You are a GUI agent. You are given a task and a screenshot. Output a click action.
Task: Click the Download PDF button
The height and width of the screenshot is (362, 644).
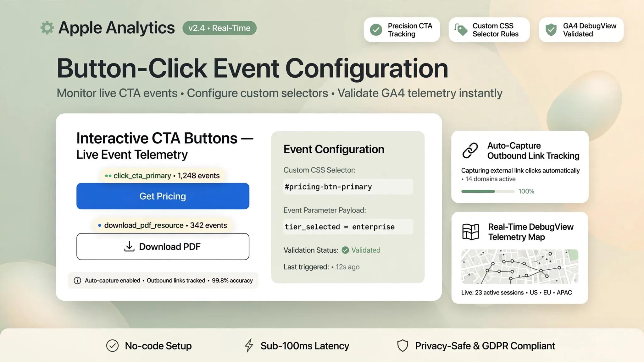[163, 247]
